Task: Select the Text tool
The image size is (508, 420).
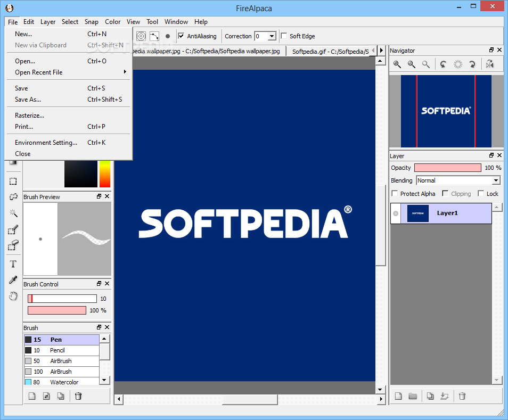Action: [x=13, y=264]
